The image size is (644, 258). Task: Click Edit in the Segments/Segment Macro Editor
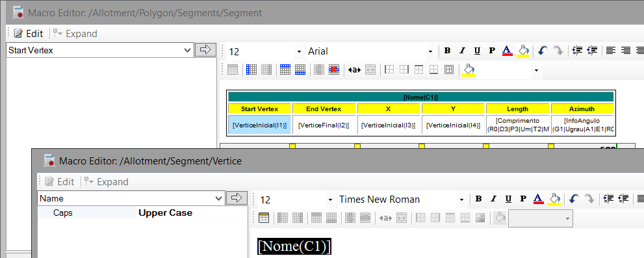coord(28,34)
